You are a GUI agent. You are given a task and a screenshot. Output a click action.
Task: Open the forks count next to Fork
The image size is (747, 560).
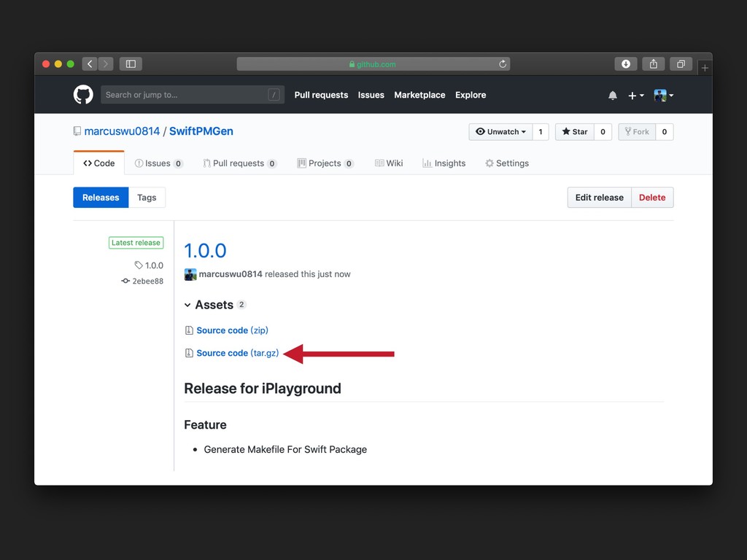(665, 132)
